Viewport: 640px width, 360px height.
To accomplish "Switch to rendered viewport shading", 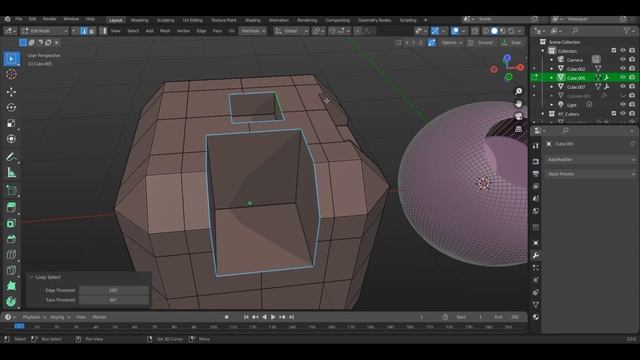I will (511, 31).
